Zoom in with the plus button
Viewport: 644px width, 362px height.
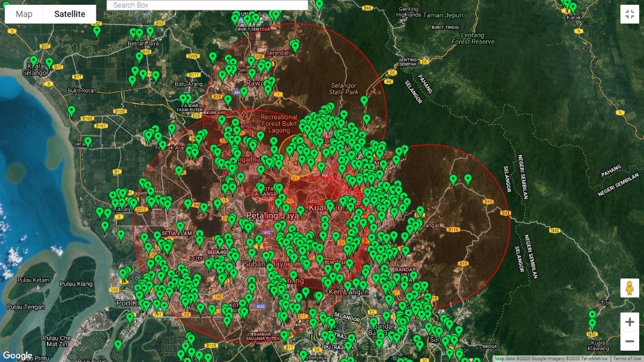pyautogui.click(x=629, y=322)
